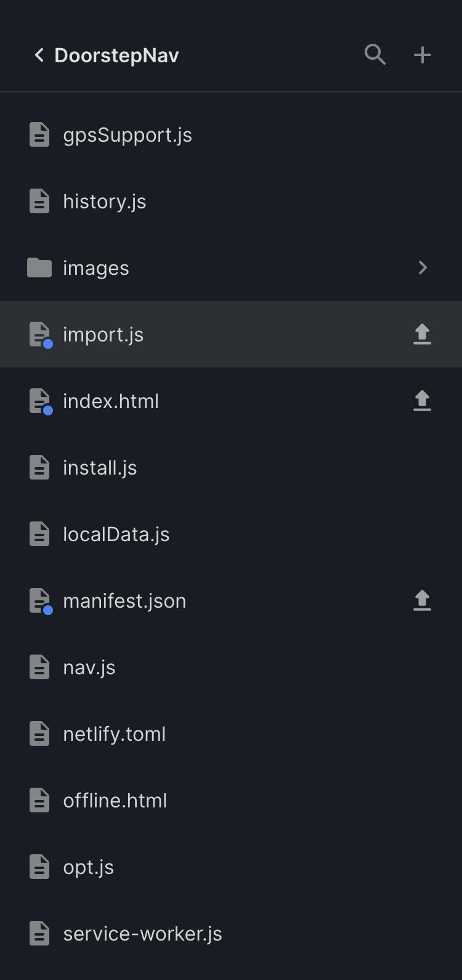
Task: Select offline.html file
Action: click(115, 801)
